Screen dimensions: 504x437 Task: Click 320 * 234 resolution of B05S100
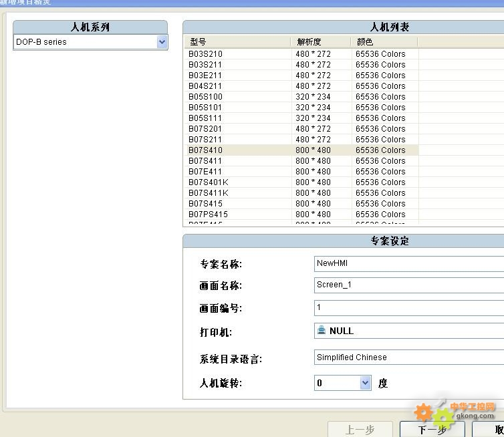(x=313, y=97)
